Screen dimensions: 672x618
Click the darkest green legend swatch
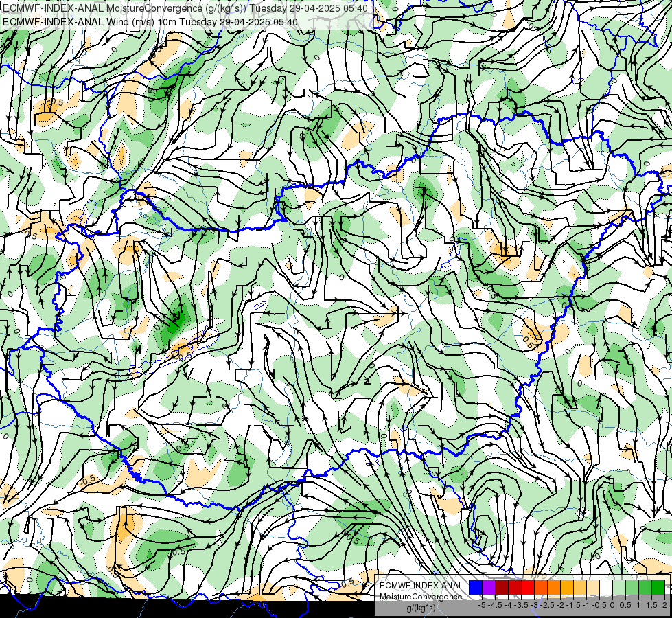coord(658,588)
